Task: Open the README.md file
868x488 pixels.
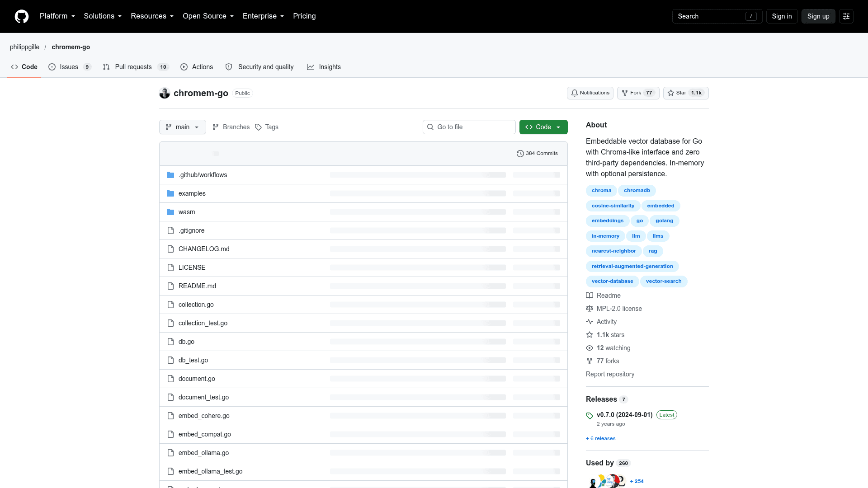Action: click(197, 286)
